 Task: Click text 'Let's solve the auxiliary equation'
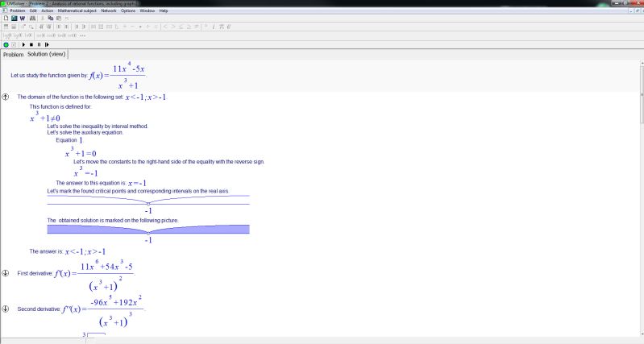[x=85, y=133]
